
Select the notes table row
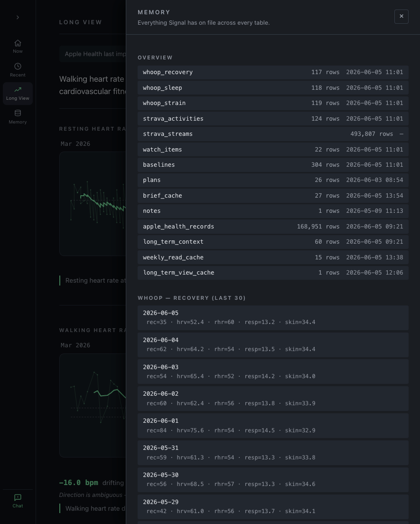[273, 211]
